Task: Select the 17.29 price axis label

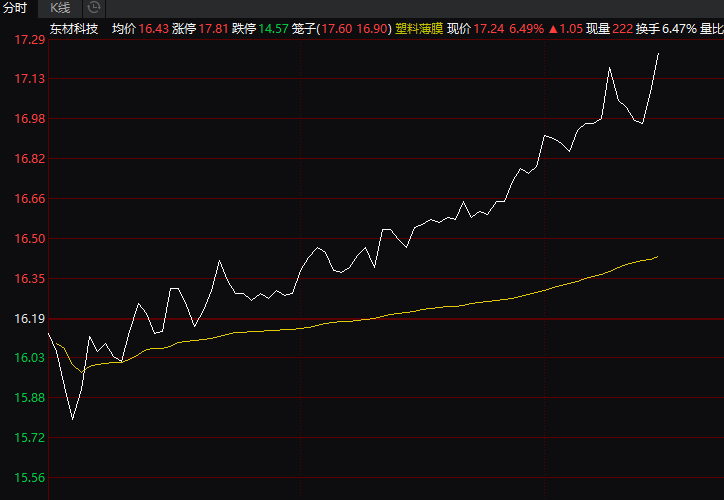Action: [30, 40]
